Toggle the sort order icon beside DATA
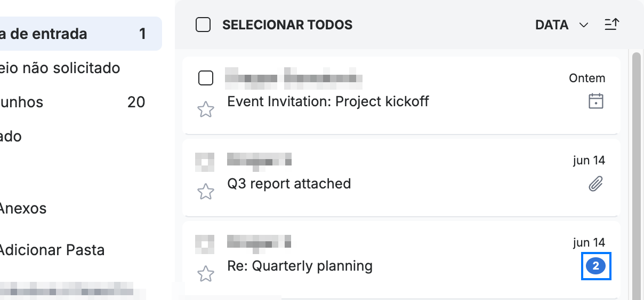The image size is (644, 300). [611, 25]
